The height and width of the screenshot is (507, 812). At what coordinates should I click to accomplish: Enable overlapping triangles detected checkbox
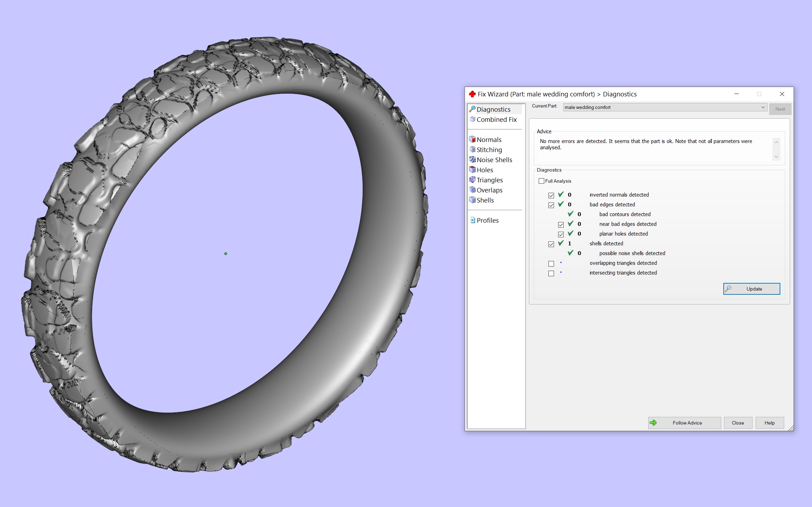coord(551,263)
